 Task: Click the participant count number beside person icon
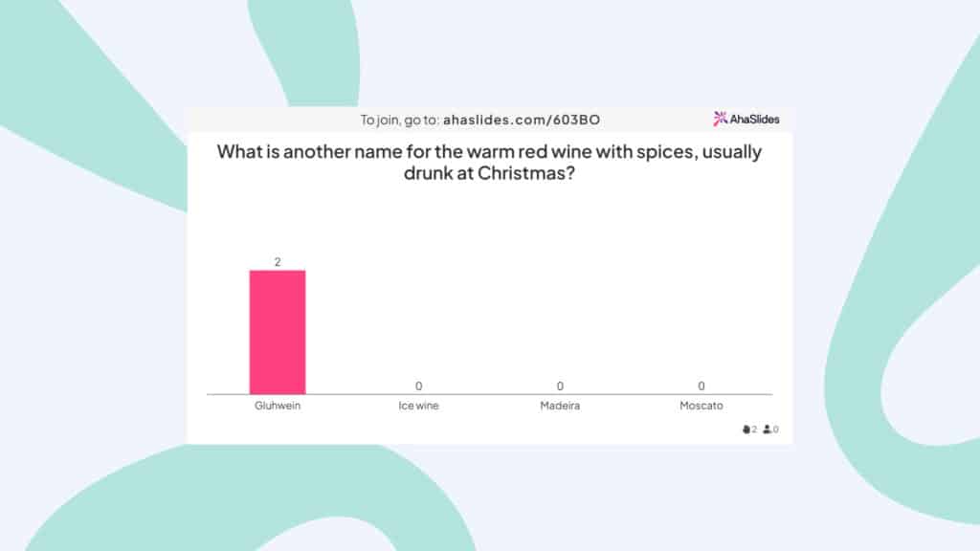point(775,430)
